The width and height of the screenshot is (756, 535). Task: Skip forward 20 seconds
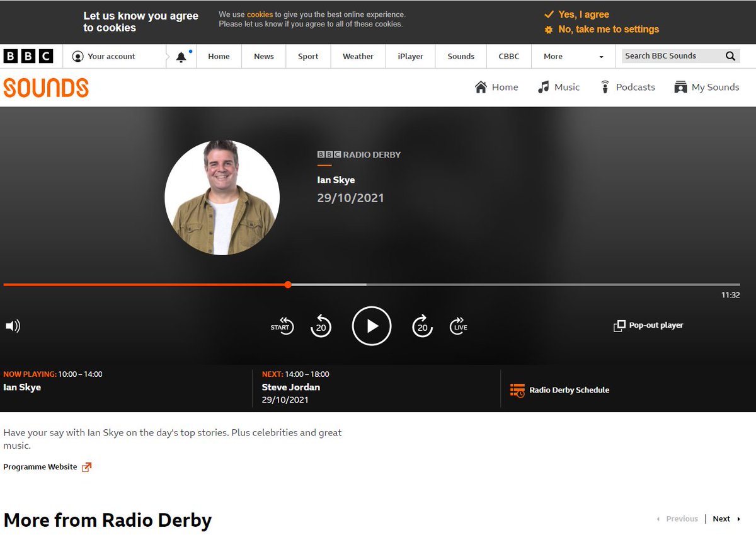(422, 326)
